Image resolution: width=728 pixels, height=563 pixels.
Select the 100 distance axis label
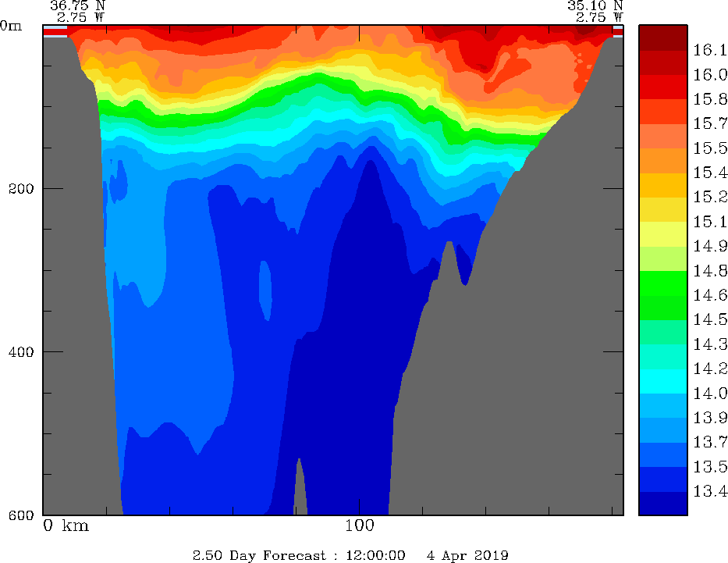coord(360,526)
